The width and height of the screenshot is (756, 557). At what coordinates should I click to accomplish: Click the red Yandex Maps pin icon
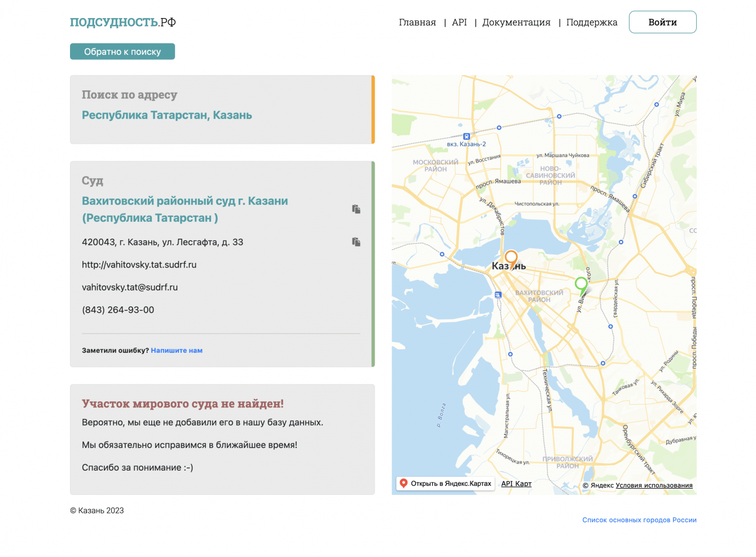click(x=403, y=483)
